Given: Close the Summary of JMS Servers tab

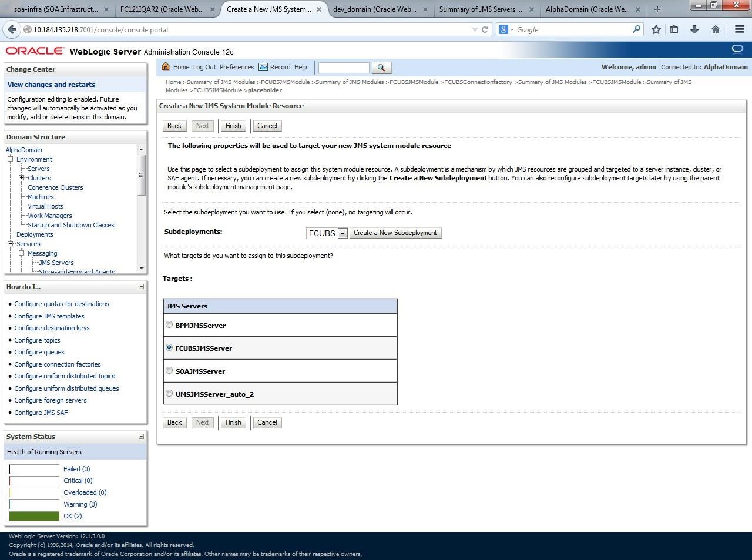Looking at the screenshot, I should point(531,9).
